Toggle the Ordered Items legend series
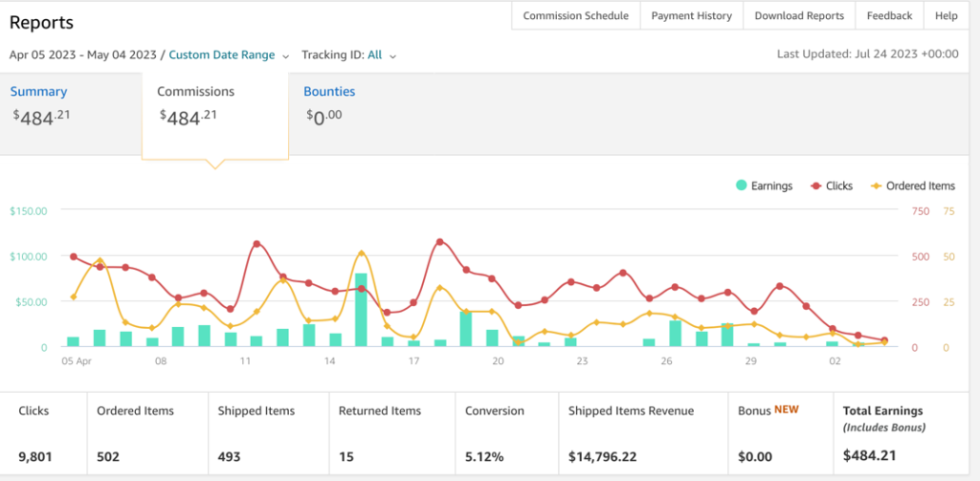This screenshot has height=481, width=980. (x=913, y=186)
